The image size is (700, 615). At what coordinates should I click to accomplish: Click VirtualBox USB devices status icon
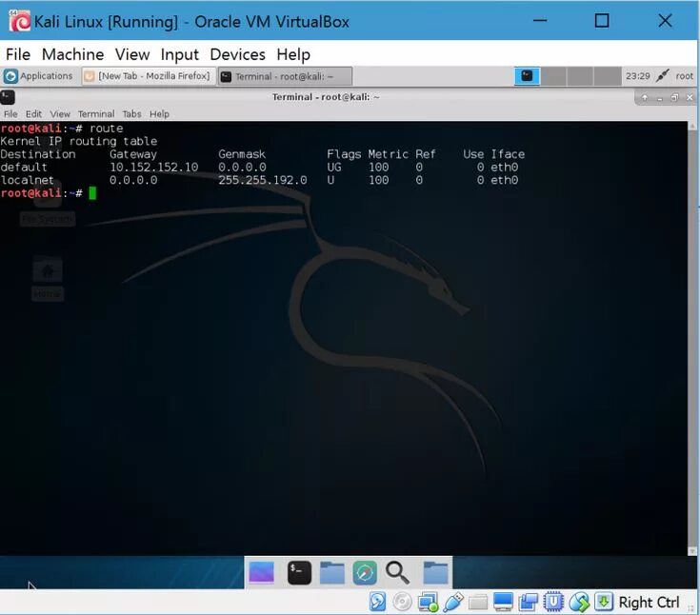453,602
